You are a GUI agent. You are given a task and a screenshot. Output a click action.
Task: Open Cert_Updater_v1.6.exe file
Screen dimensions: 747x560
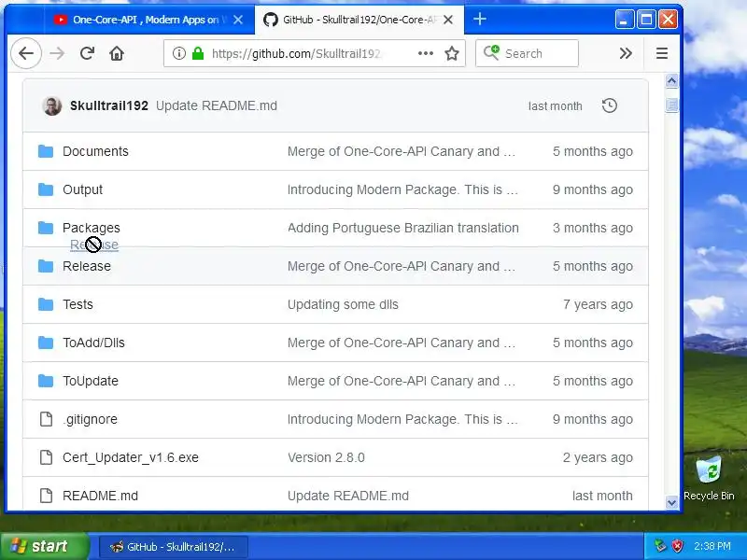click(131, 457)
